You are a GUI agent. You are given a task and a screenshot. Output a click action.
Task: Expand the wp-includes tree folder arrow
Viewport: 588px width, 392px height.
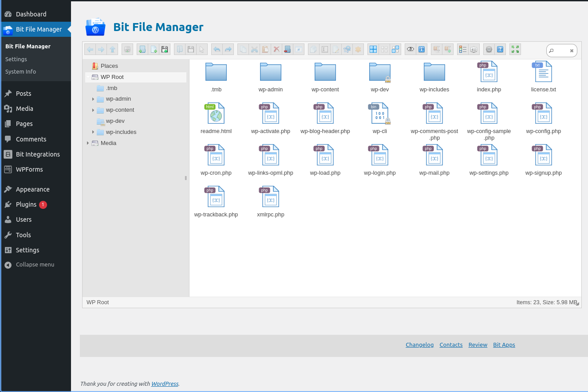click(x=93, y=132)
